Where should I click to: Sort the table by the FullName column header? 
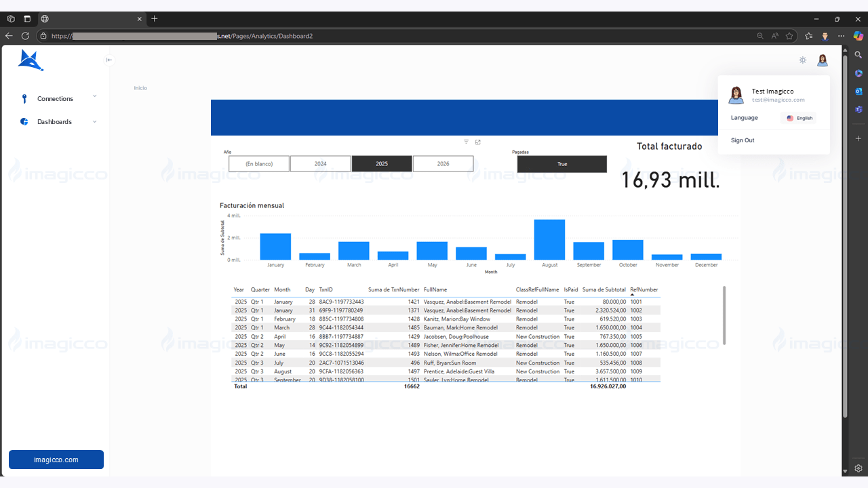pyautogui.click(x=435, y=290)
